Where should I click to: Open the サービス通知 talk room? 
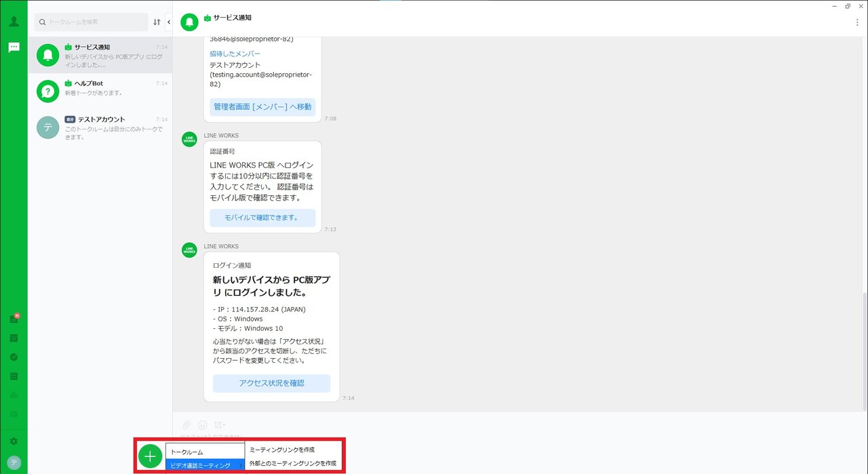[x=100, y=55]
